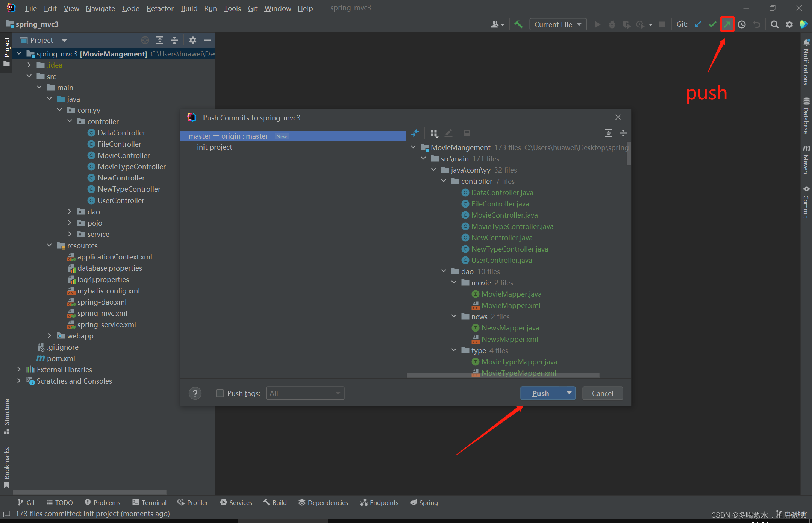Viewport: 812px width, 523px height.
Task: Select NewsMapper.xml in Push dialog
Action: [x=510, y=339]
